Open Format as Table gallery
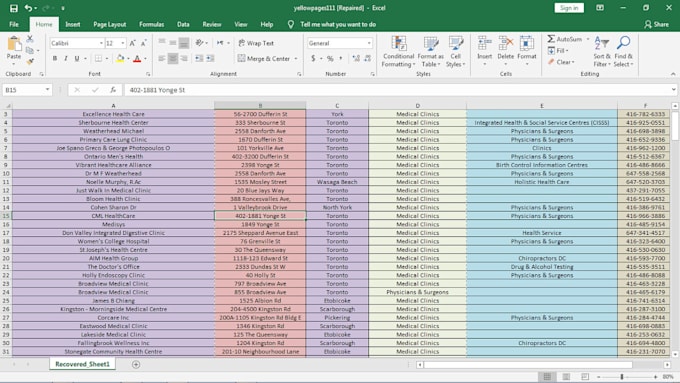Viewport: 680px width, 383px height. (x=430, y=51)
